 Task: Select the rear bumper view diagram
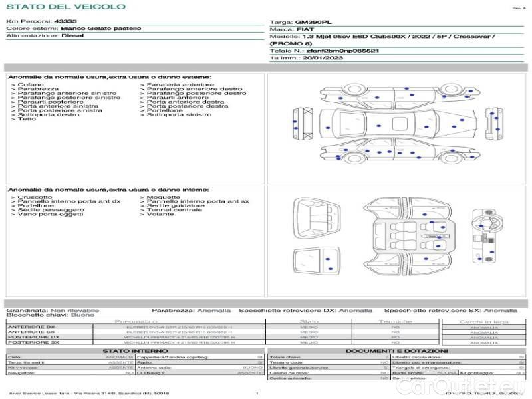[x=303, y=124]
